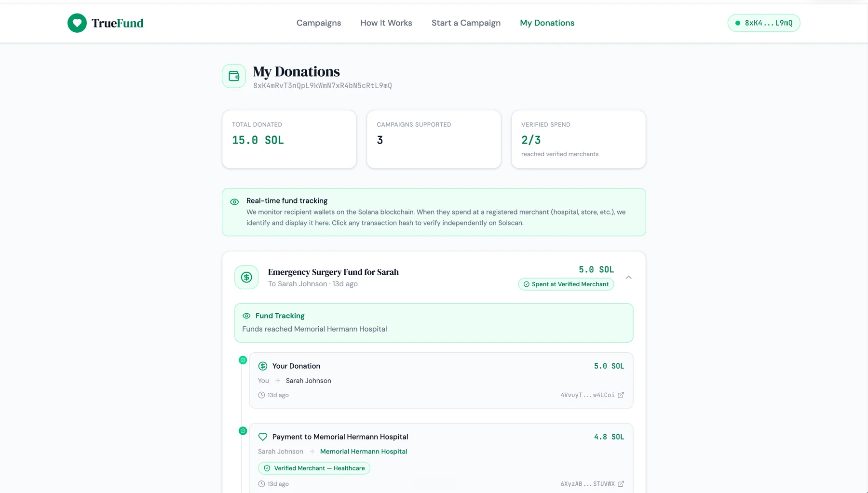Go to How It Works page
This screenshot has width=868, height=493.
coord(386,23)
